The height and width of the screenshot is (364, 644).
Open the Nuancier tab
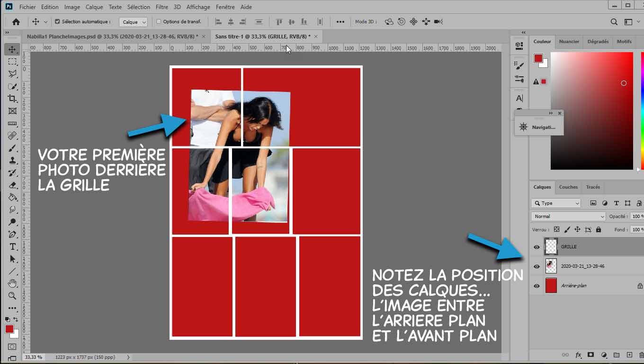[569, 41]
